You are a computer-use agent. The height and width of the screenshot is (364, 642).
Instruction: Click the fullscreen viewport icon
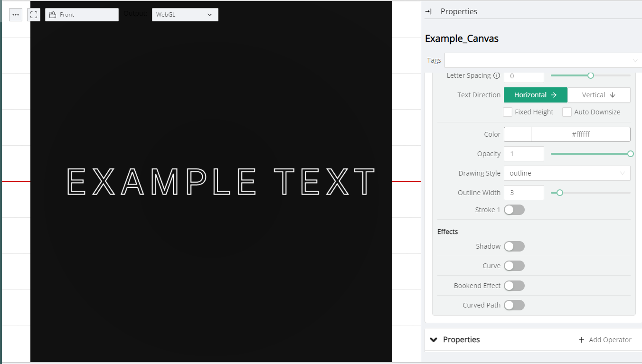pos(34,15)
